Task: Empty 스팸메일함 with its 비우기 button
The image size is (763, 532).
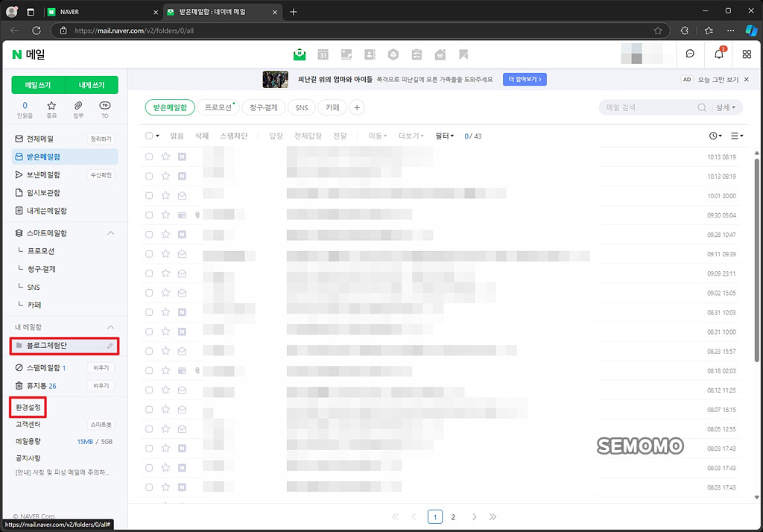Action: [101, 368]
